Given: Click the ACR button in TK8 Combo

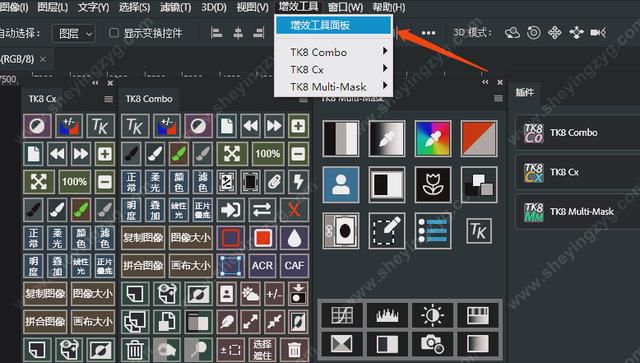Looking at the screenshot, I should tap(262, 265).
